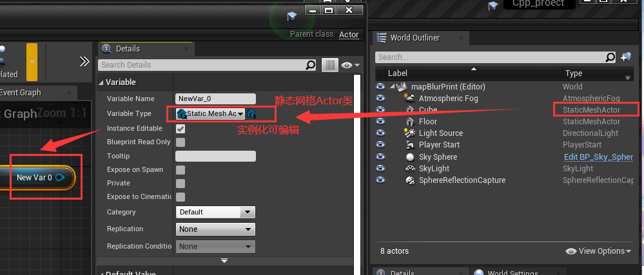Open the Category Default dropdown
644x275 pixels.
pos(215,212)
